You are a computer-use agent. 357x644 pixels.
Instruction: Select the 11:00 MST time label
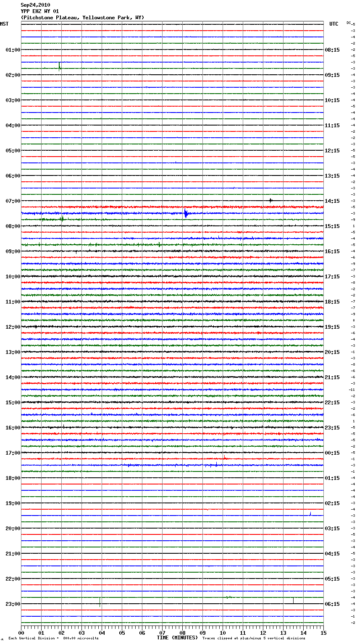(13, 302)
